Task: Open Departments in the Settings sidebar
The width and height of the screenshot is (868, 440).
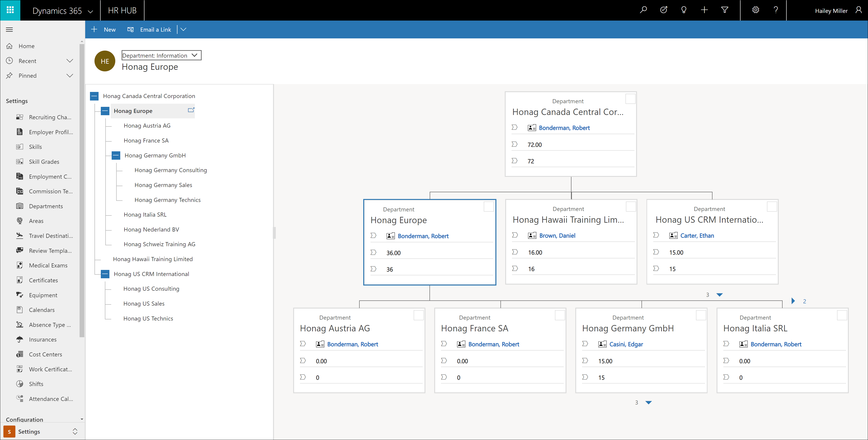Action: coord(46,206)
